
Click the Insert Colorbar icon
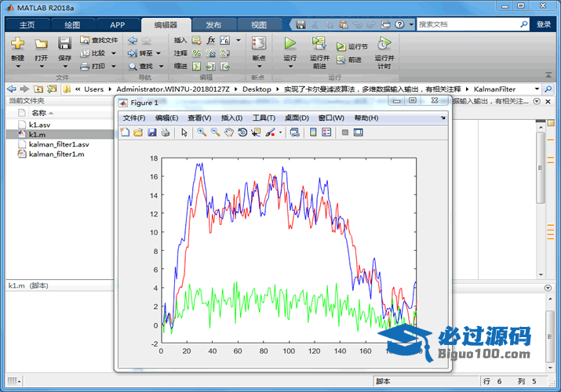coord(313,132)
